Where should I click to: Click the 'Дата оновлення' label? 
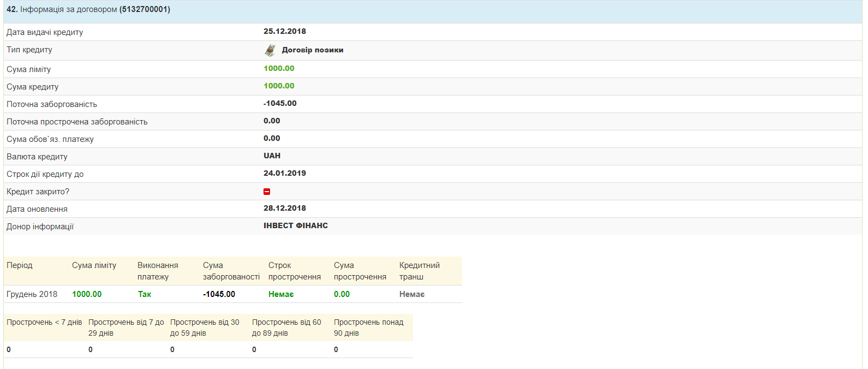(x=37, y=209)
